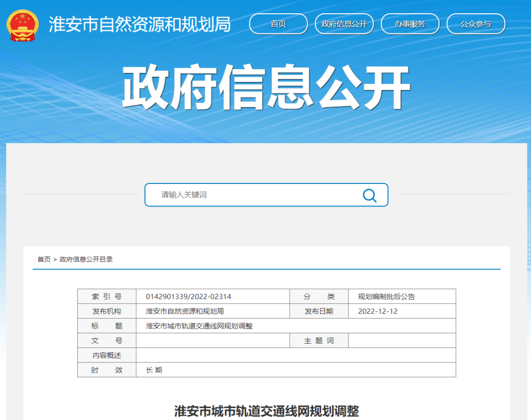The height and width of the screenshot is (420, 531).
Task: Click the large 政府信息公开 banner heading
Action: pos(266,88)
